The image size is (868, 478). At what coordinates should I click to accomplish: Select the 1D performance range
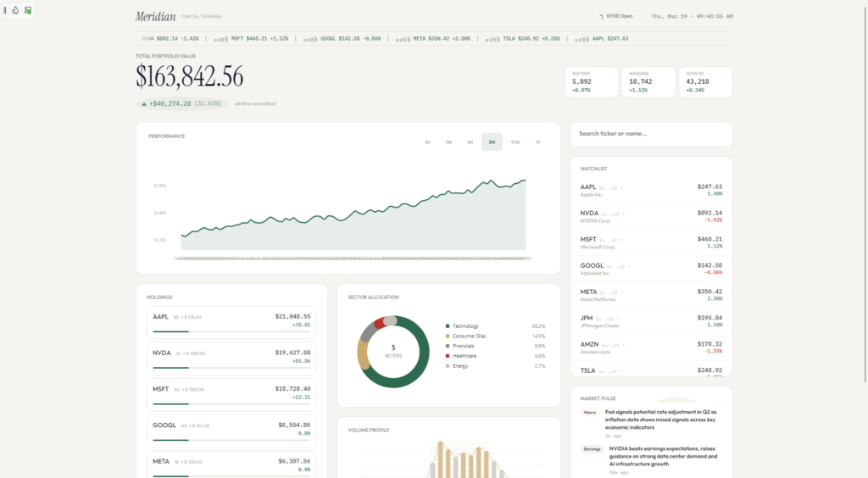pyautogui.click(x=427, y=142)
